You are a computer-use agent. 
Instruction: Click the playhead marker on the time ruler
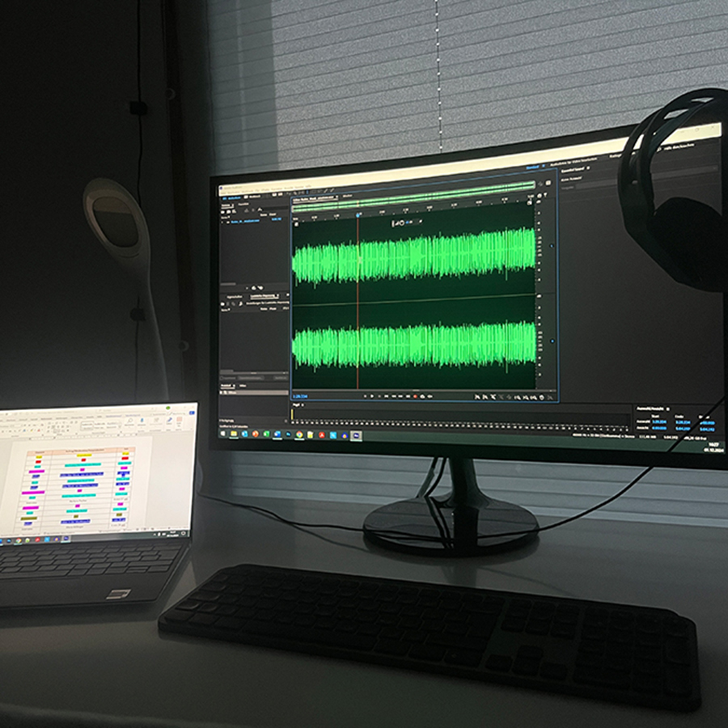pyautogui.click(x=358, y=215)
